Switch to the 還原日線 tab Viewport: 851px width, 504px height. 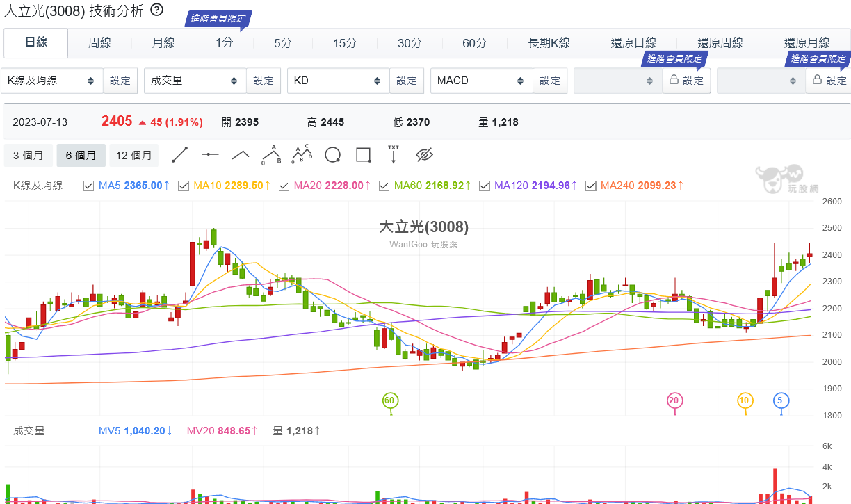(633, 43)
